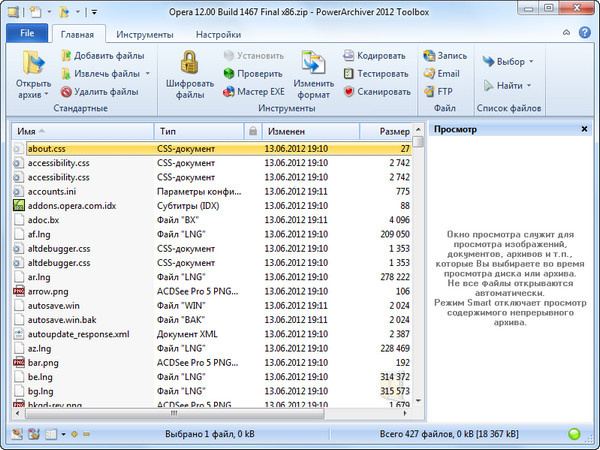Click the horizontal scrollbar thumb
The image size is (600, 450).
coord(174,413)
